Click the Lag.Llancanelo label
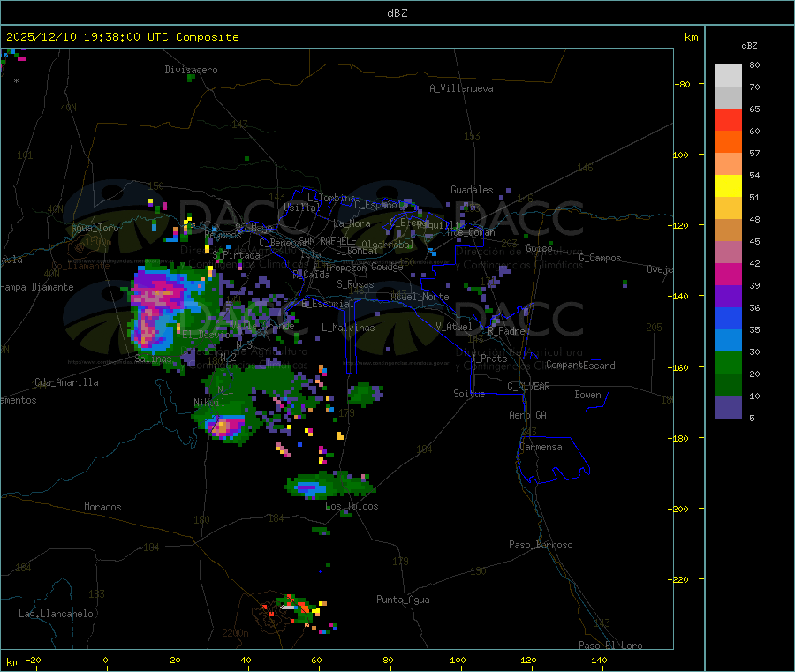This screenshot has height=672, width=795. point(56,615)
